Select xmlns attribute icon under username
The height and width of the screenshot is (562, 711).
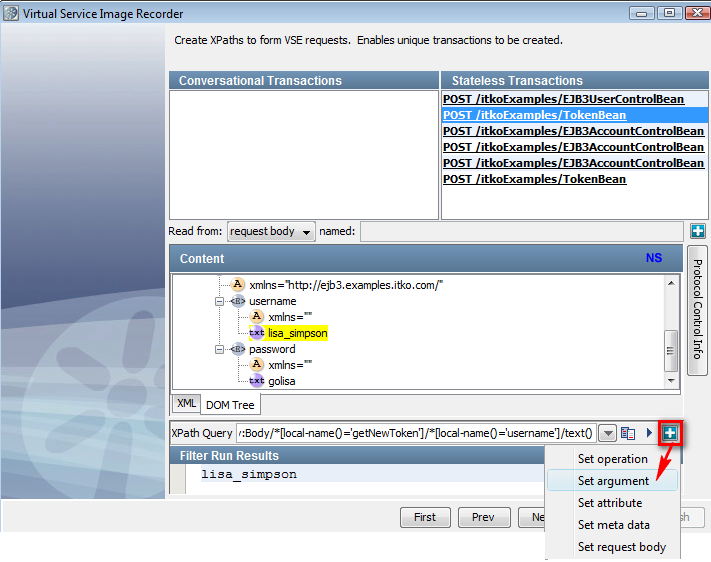(256, 316)
